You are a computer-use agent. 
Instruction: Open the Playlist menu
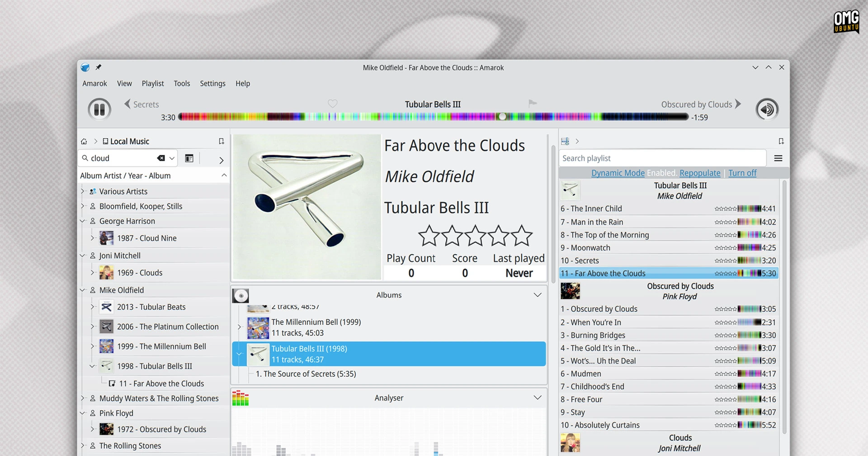point(153,83)
